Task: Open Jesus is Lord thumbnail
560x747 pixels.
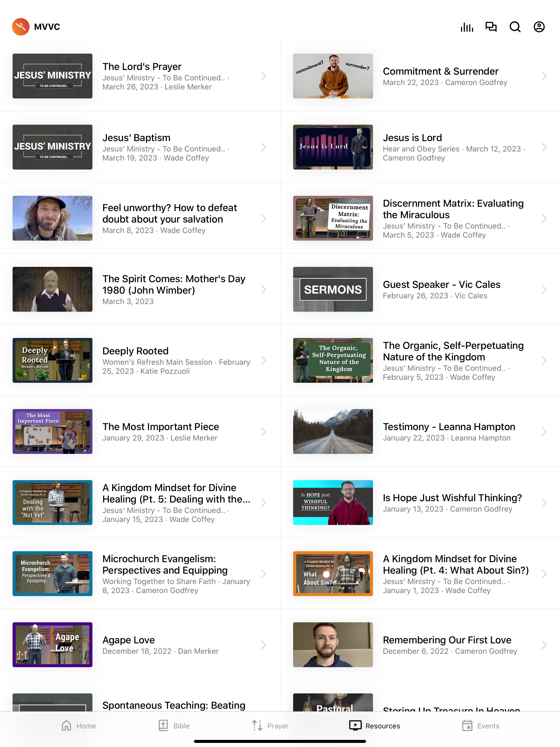Action: 333,147
